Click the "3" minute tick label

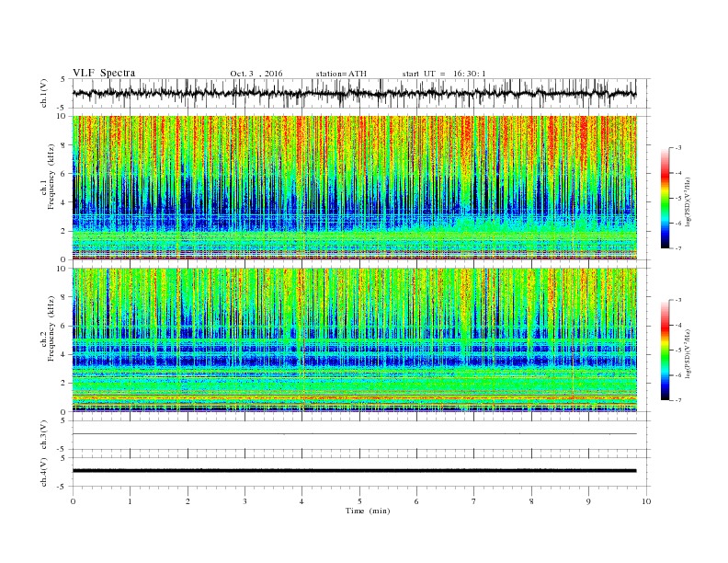click(x=245, y=501)
